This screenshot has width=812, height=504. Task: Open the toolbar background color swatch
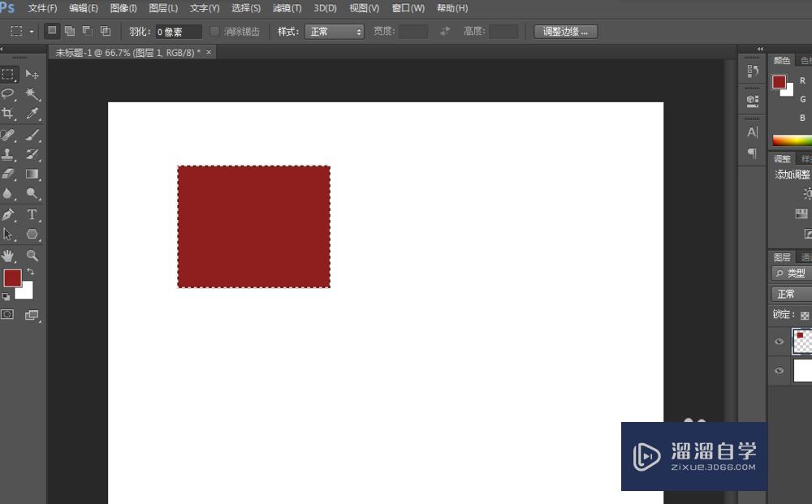27,292
